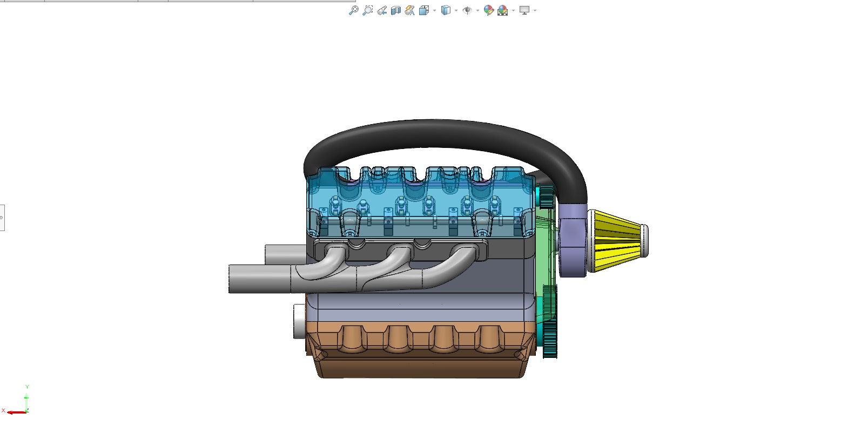Expand the collapsed left panel handle
The height and width of the screenshot is (427, 868).
(2, 218)
